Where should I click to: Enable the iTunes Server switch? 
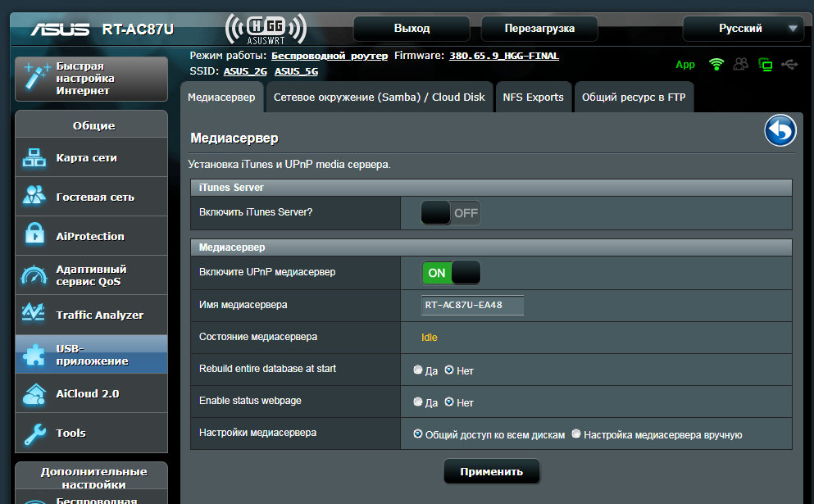450,213
